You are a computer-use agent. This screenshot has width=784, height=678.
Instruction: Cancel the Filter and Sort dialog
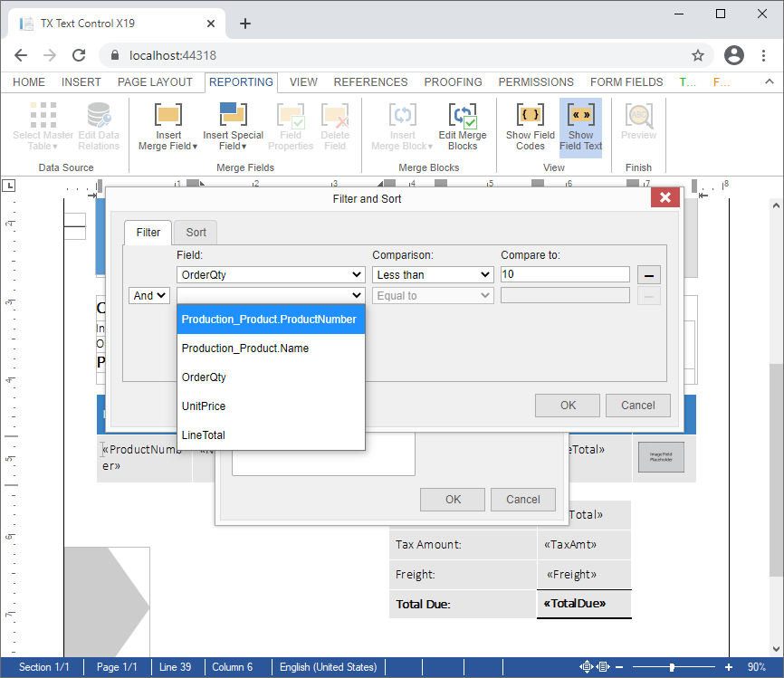pyautogui.click(x=637, y=406)
